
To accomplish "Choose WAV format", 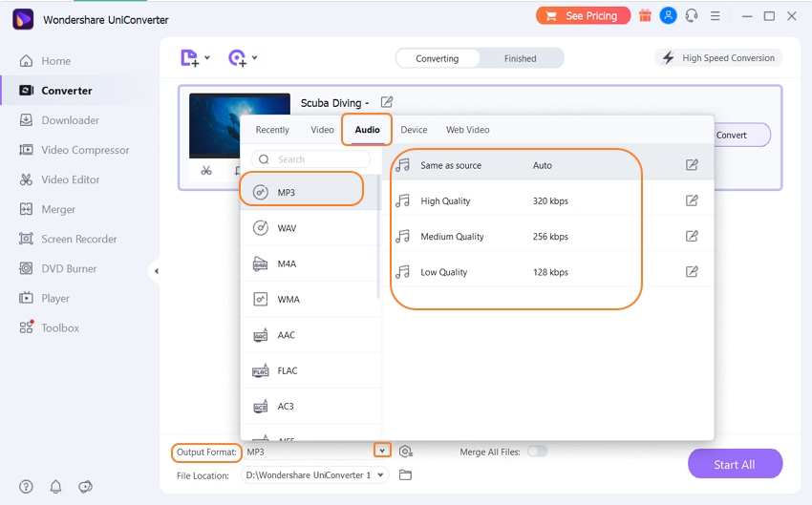I will [x=310, y=228].
